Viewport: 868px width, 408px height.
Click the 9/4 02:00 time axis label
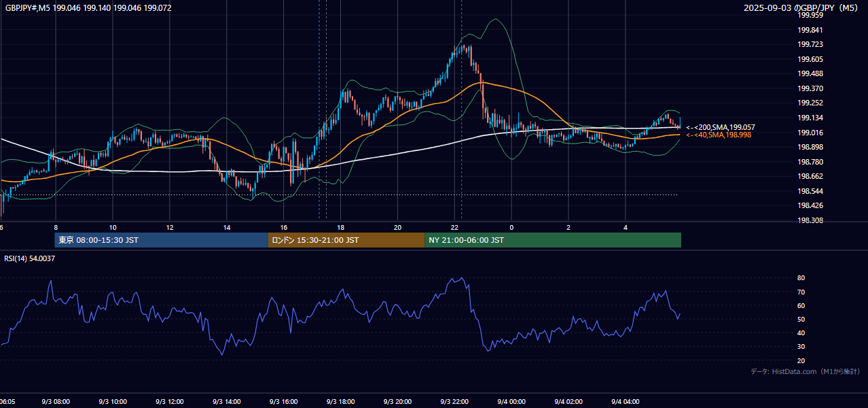(x=569, y=402)
